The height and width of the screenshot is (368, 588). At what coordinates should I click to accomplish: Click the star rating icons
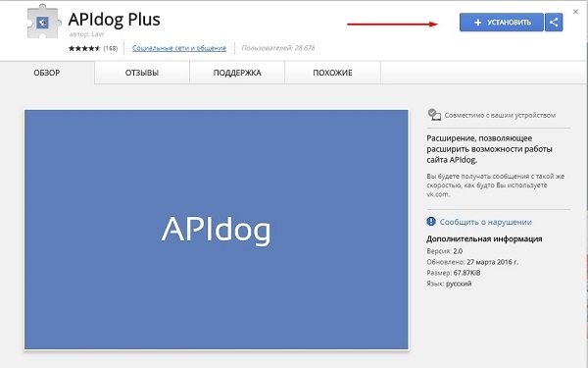point(84,48)
